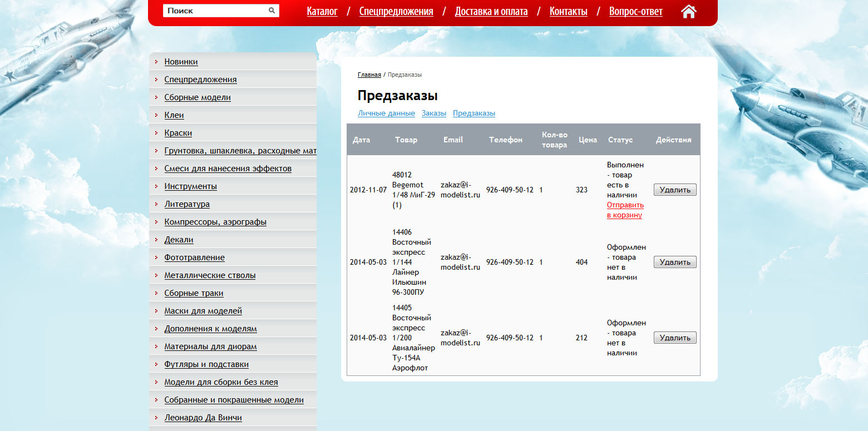The image size is (868, 431).
Task: Open the Компрессоры, аэрографы category
Action: pos(215,221)
